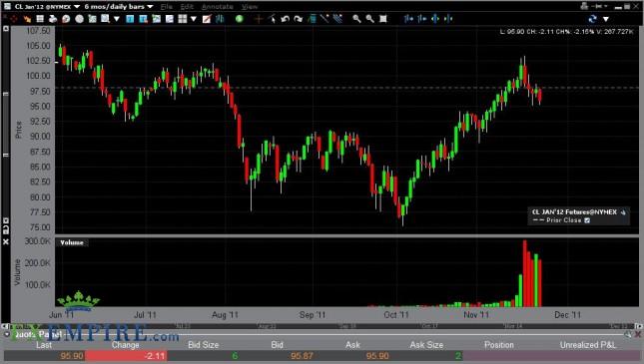Expand the dropdown arrow beside chart magnifier icon
Viewport: 644px width, 364px height.
point(117,19)
